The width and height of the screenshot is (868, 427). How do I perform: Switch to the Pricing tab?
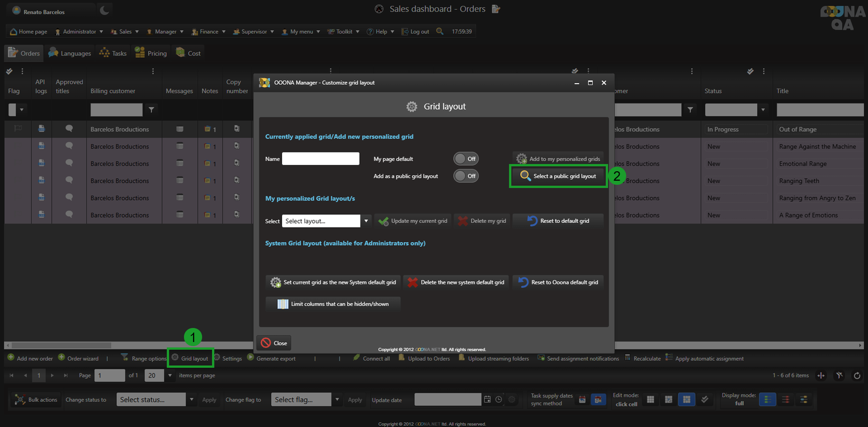pyautogui.click(x=151, y=53)
